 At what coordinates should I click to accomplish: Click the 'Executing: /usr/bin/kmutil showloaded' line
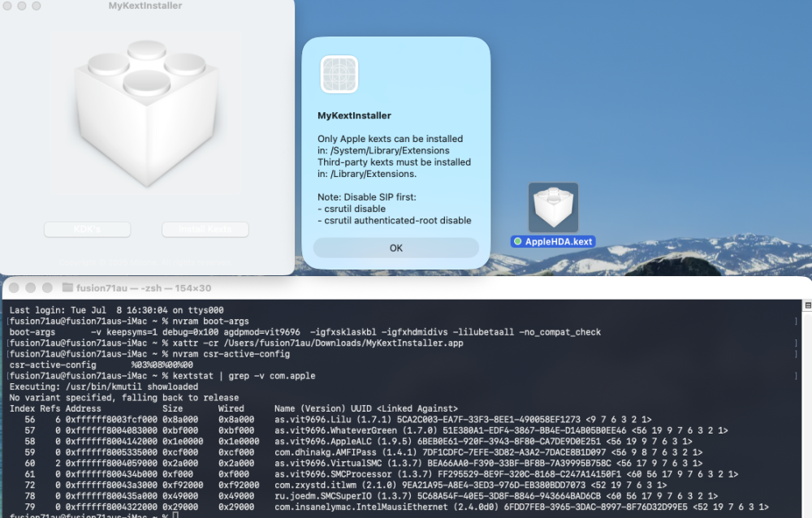click(104, 386)
